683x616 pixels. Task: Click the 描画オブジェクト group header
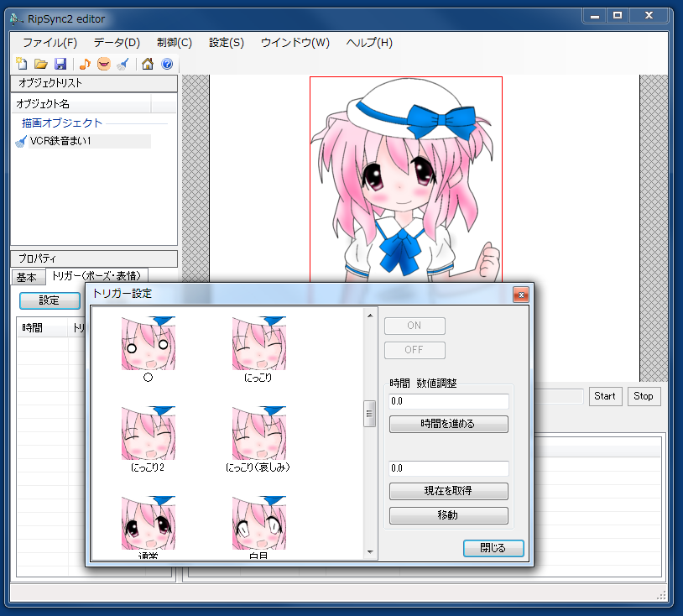[x=62, y=123]
